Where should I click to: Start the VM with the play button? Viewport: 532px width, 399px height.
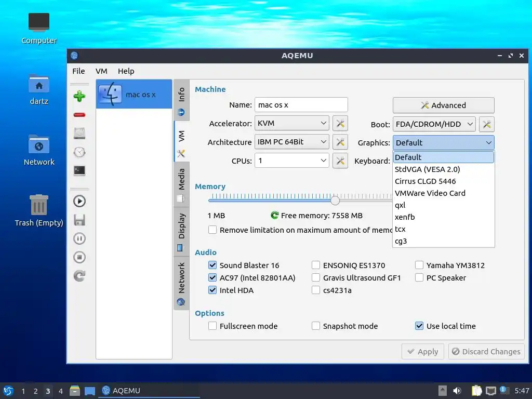(79, 201)
